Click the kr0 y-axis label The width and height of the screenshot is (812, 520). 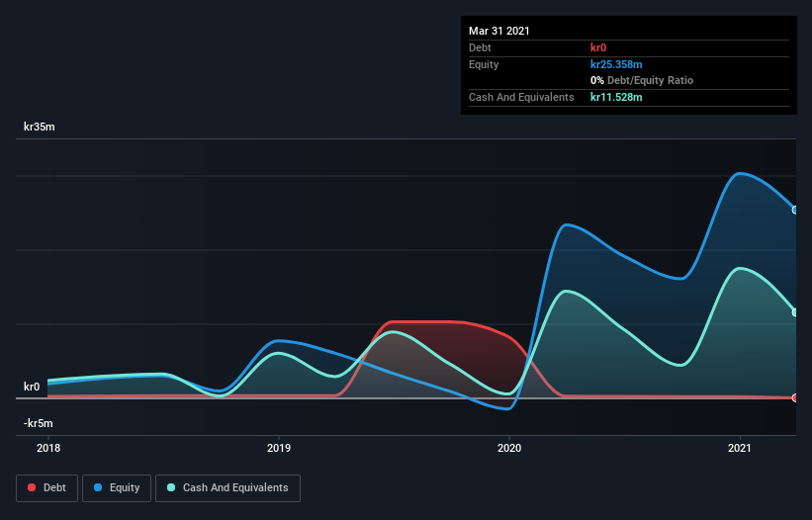click(32, 387)
